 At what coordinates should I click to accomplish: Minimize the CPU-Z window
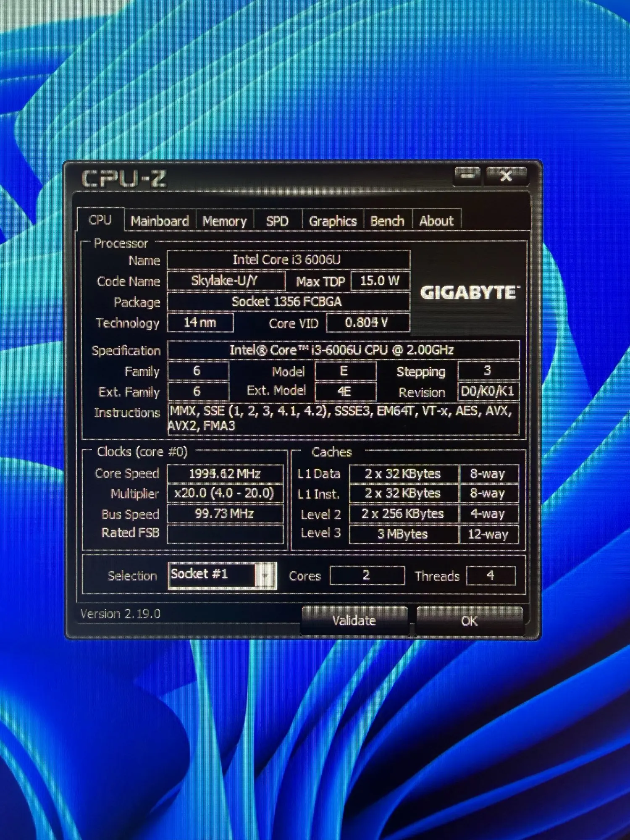467,176
